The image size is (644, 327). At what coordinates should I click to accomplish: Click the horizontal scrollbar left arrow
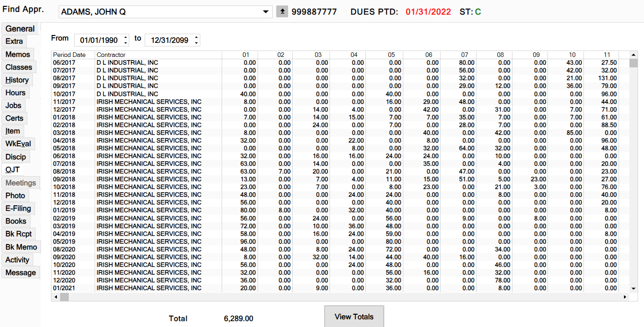[56, 297]
